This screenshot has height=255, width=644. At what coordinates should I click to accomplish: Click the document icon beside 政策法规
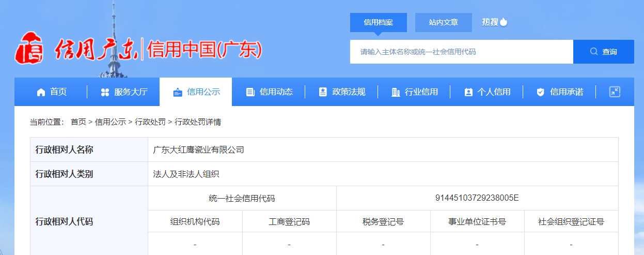(x=323, y=92)
